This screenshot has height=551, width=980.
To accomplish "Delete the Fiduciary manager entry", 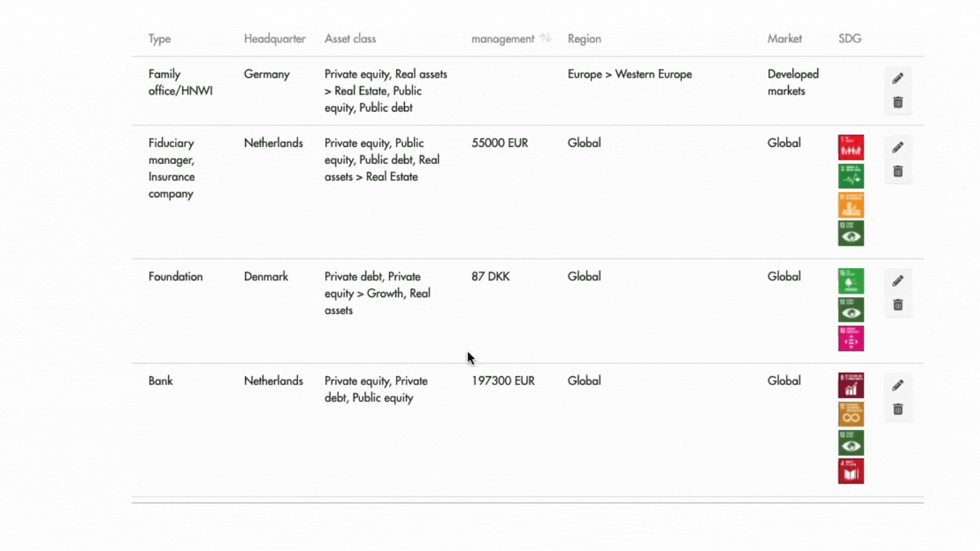I will (898, 171).
